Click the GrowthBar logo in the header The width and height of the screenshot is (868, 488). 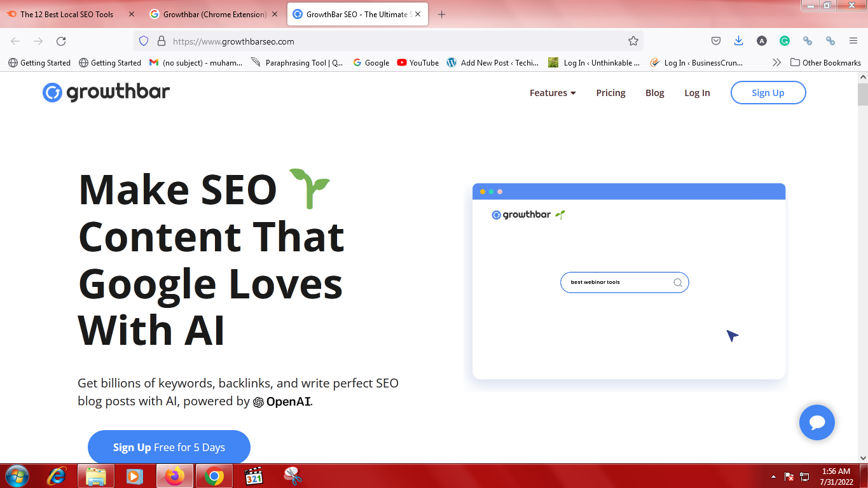coord(106,93)
